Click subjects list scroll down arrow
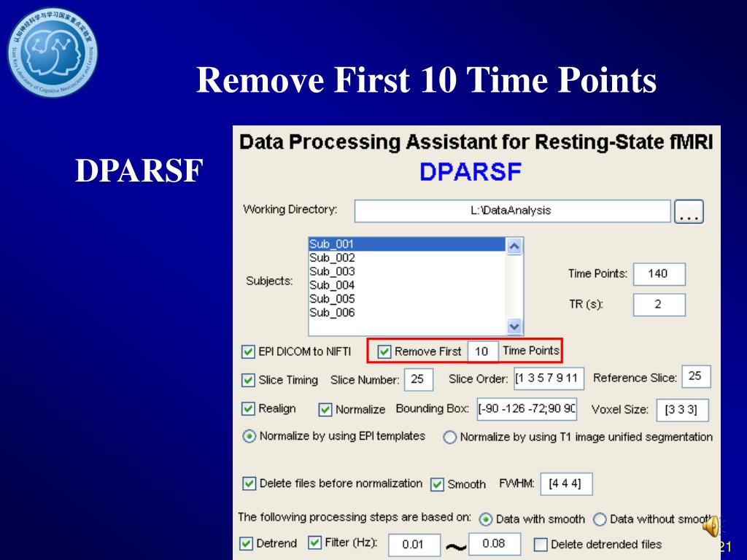 (x=514, y=327)
